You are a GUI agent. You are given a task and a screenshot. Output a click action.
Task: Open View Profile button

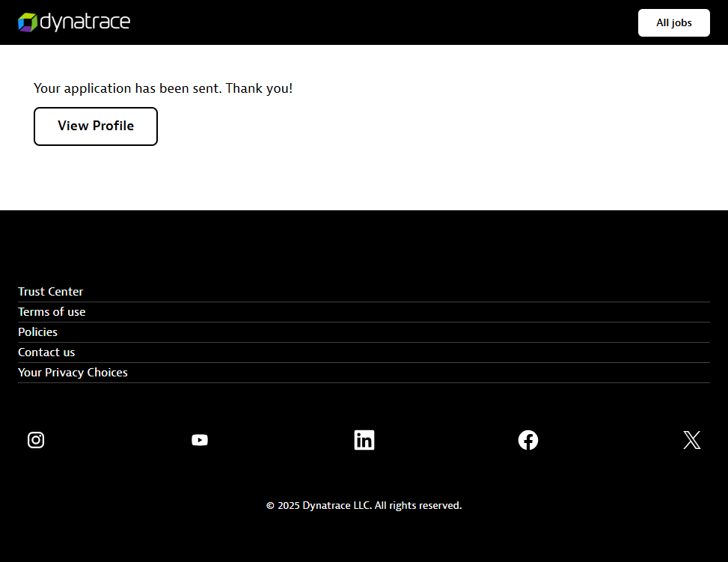pos(96,126)
